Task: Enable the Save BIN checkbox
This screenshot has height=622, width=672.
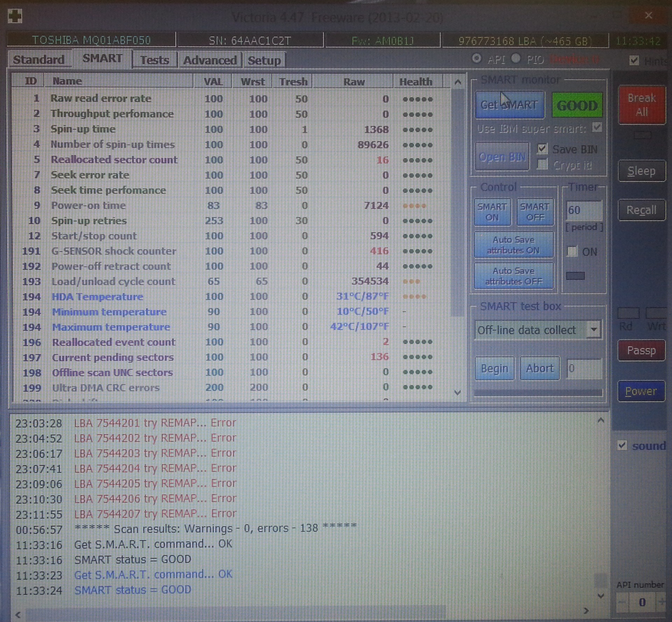Action: tap(542, 149)
